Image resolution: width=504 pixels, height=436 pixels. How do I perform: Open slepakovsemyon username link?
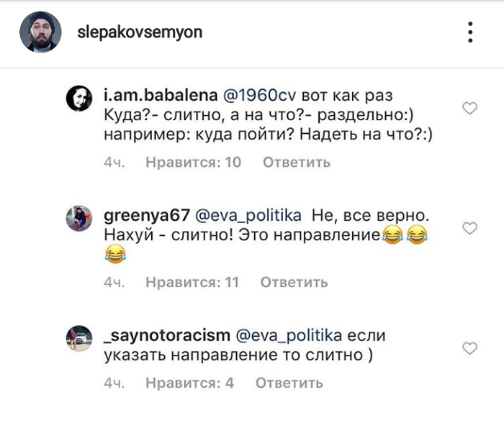click(x=140, y=32)
